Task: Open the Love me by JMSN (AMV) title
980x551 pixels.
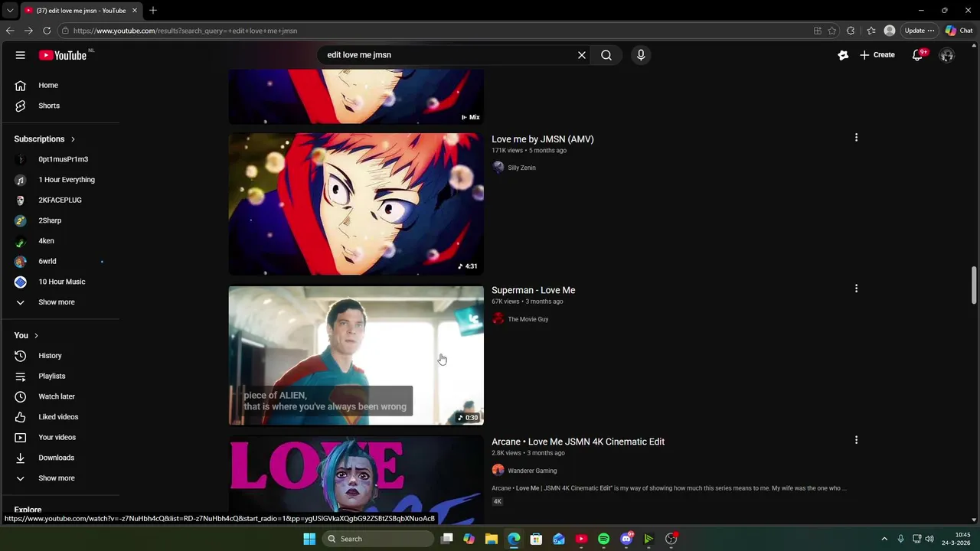Action: tap(543, 139)
